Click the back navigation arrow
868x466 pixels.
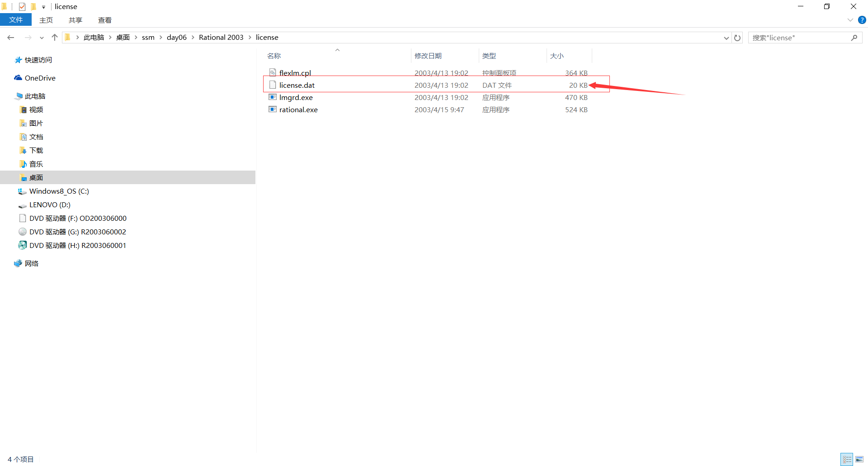tap(11, 38)
